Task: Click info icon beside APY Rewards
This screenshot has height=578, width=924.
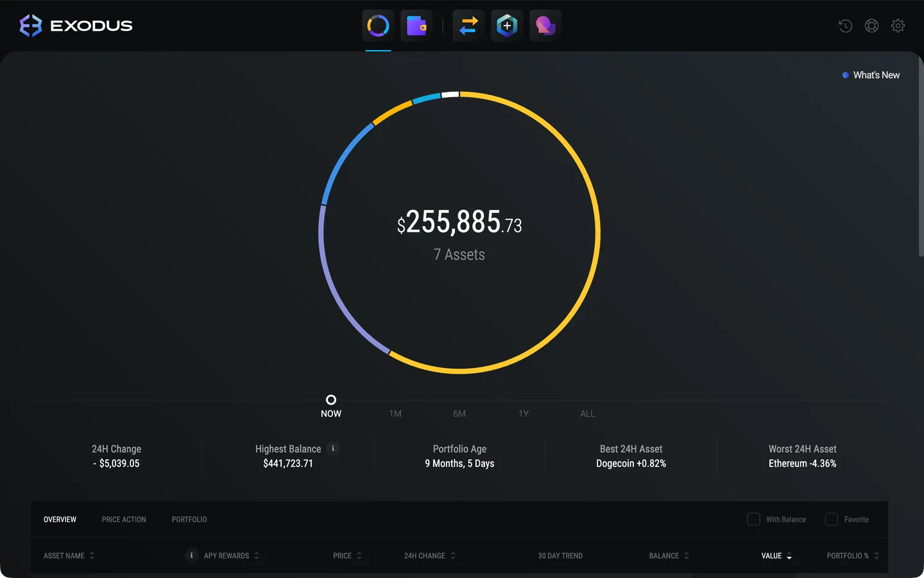Action: coord(191,556)
